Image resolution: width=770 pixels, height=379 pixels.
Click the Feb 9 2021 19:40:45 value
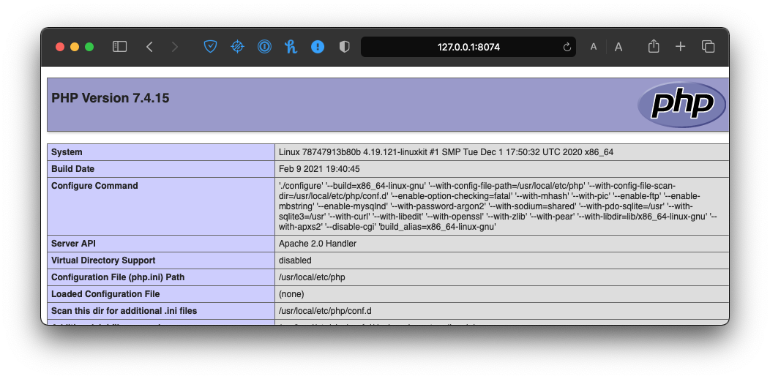click(319, 169)
